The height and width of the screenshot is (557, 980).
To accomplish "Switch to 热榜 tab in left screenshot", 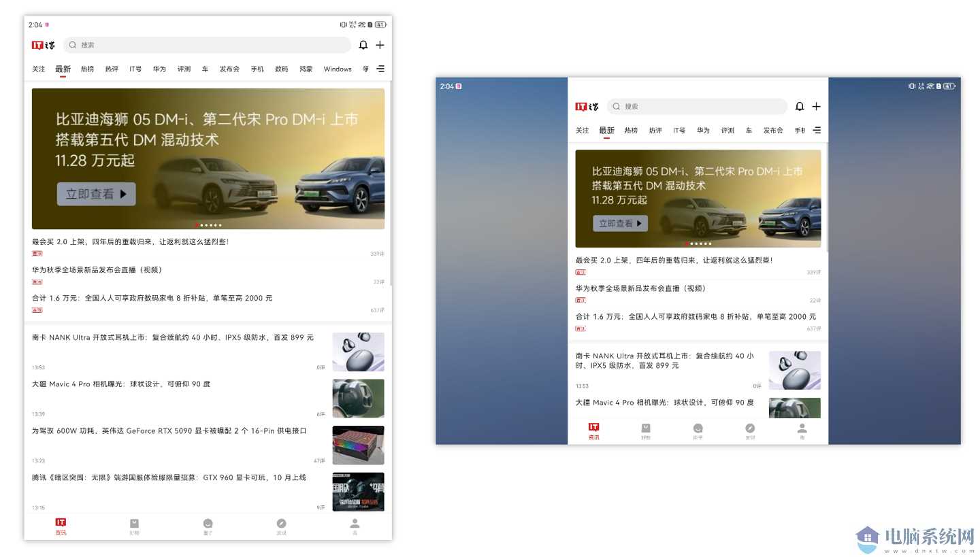I will pos(87,69).
